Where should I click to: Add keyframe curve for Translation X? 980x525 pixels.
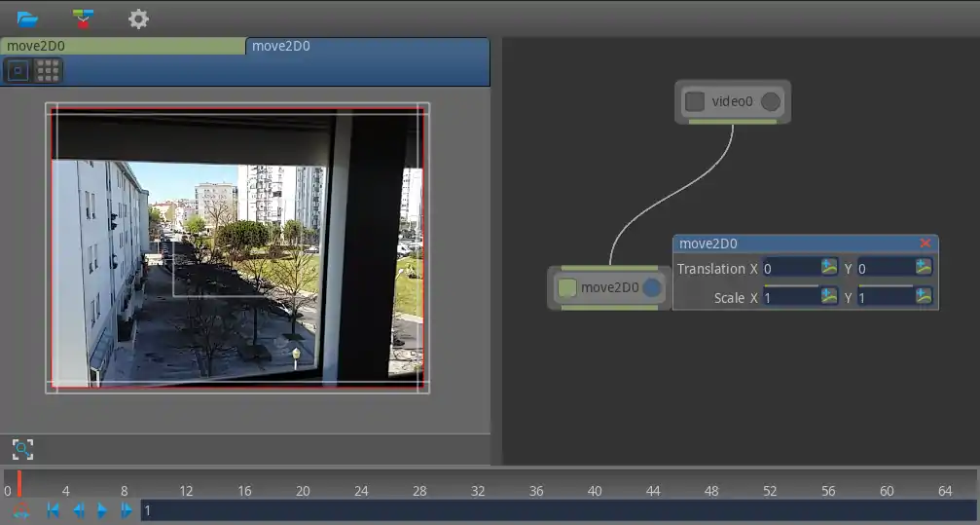pyautogui.click(x=829, y=268)
